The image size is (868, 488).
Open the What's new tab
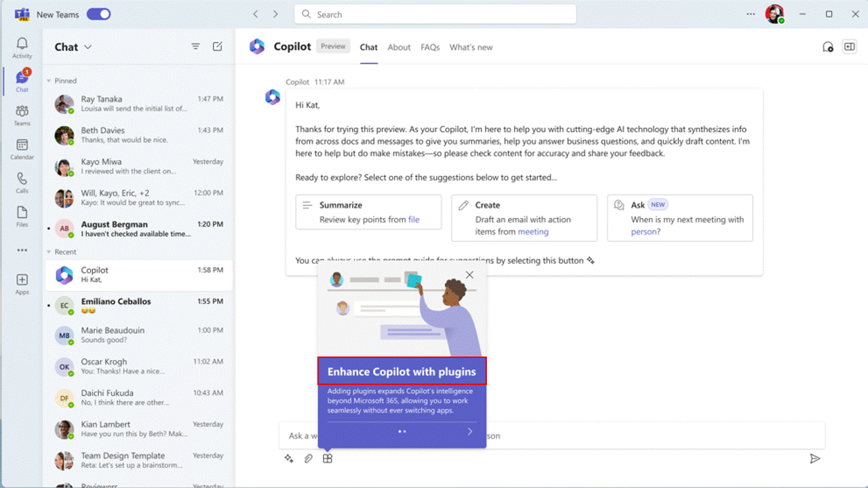471,47
